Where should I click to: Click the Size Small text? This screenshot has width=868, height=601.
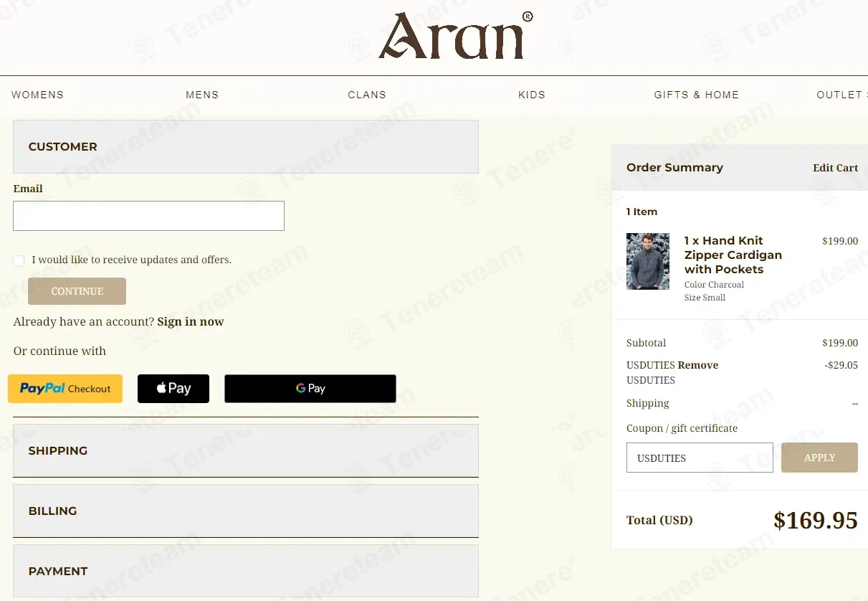705,298
